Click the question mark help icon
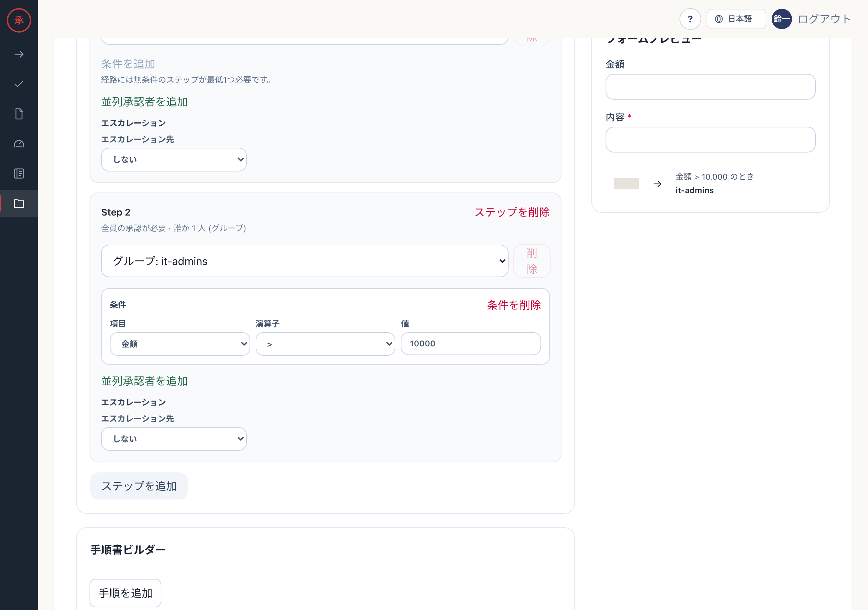Screen dimensions: 868x610 click(690, 19)
